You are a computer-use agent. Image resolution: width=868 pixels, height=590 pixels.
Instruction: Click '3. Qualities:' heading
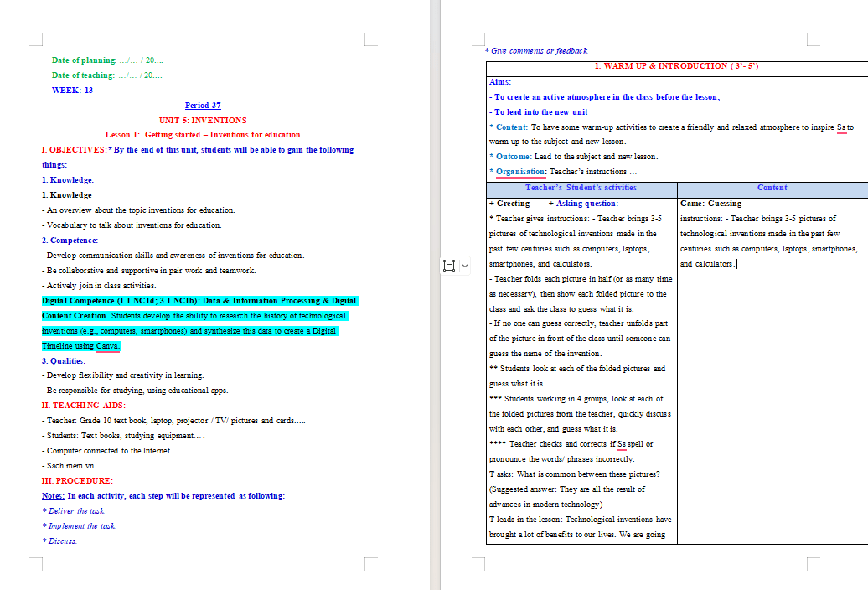pyautogui.click(x=64, y=361)
